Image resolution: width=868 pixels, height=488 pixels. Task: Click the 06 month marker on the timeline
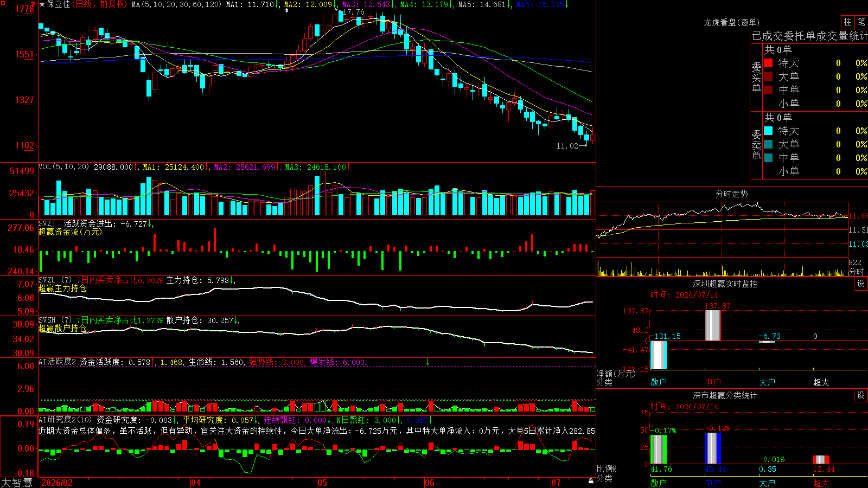tap(430, 483)
